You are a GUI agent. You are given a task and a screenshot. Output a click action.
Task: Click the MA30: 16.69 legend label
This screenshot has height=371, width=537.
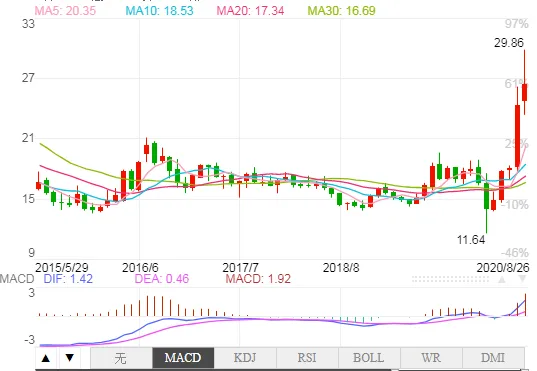pyautogui.click(x=341, y=10)
